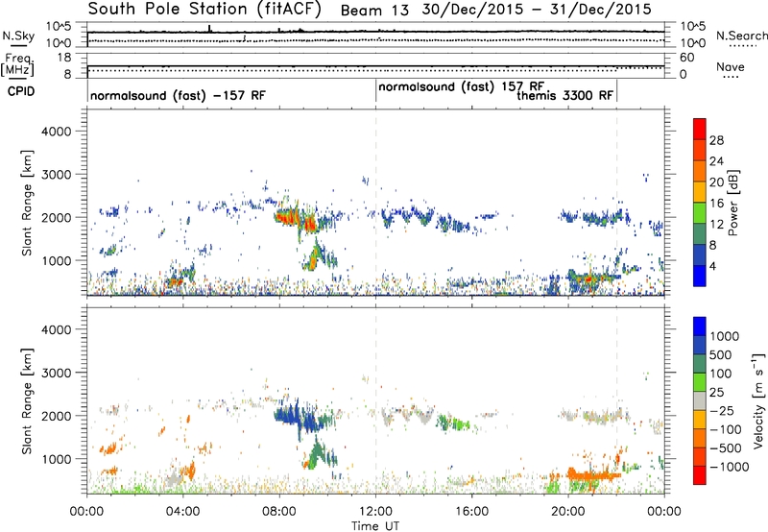Click the '08:00' time axis label
The image size is (768, 532).
pyautogui.click(x=279, y=512)
